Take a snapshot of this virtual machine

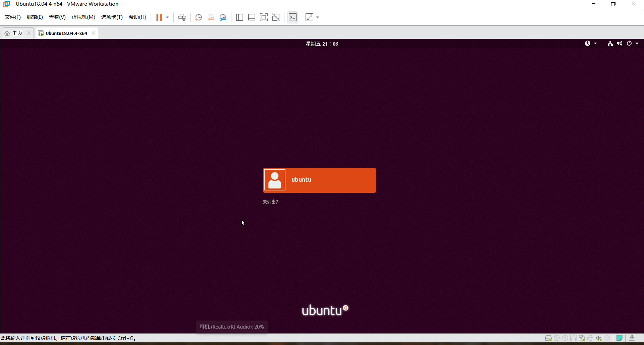click(199, 17)
